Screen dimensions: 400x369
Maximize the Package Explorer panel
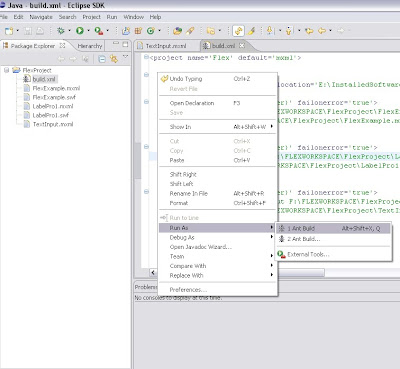(125, 44)
